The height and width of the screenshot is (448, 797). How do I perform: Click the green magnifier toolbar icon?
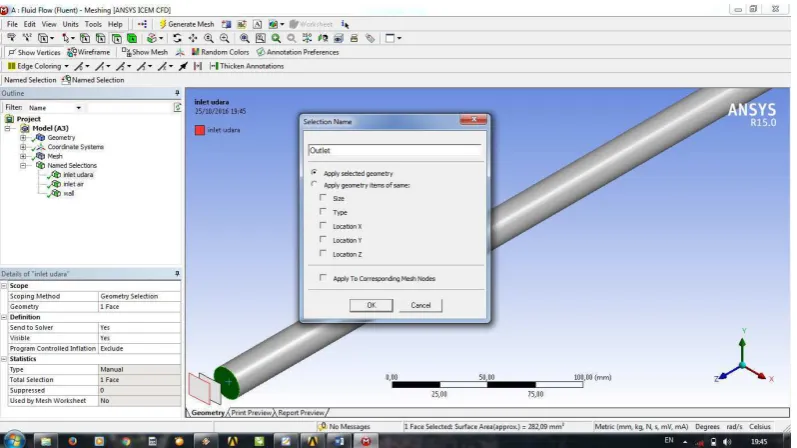pos(276,38)
